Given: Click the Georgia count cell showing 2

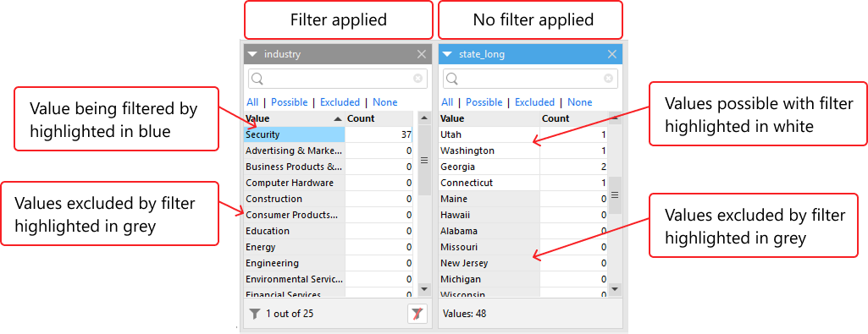Looking at the screenshot, I should coord(574,167).
